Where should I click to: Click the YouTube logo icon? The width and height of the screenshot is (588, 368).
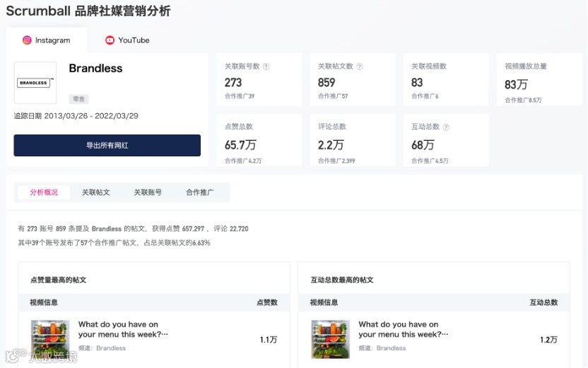[x=110, y=40]
